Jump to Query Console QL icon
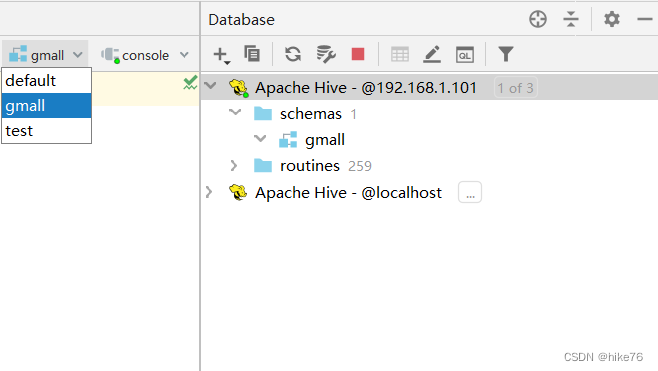The image size is (658, 371). (465, 55)
